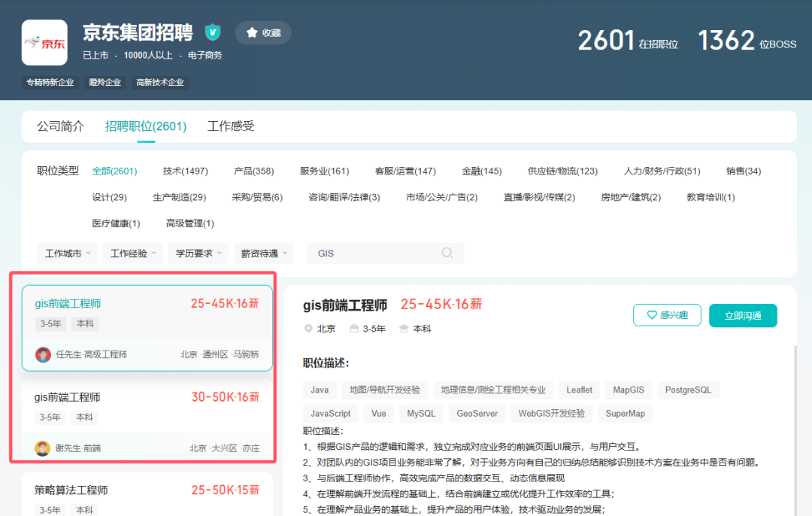812x516 pixels.
Task: Click the Leaflet skill tag
Action: pyautogui.click(x=579, y=390)
